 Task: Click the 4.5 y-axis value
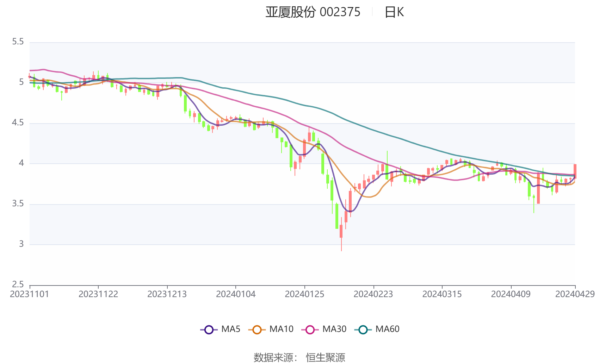pyautogui.click(x=18, y=123)
